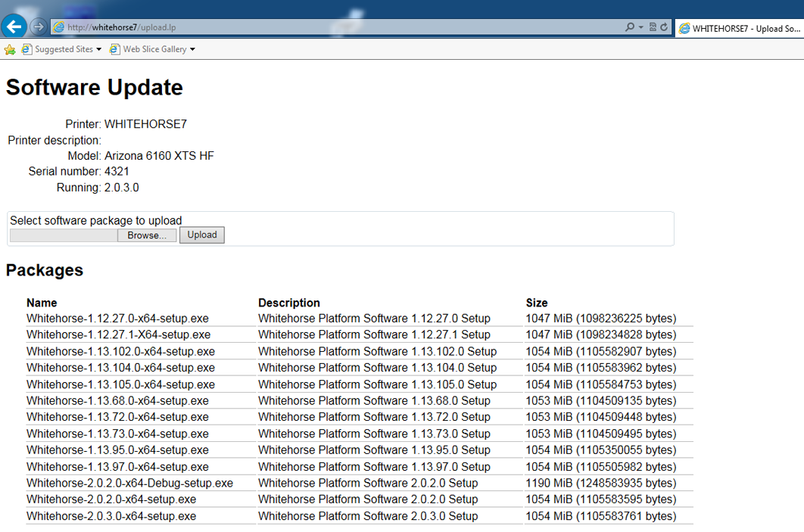This screenshot has height=532, width=804.
Task: Click the software package file path field
Action: coord(64,235)
